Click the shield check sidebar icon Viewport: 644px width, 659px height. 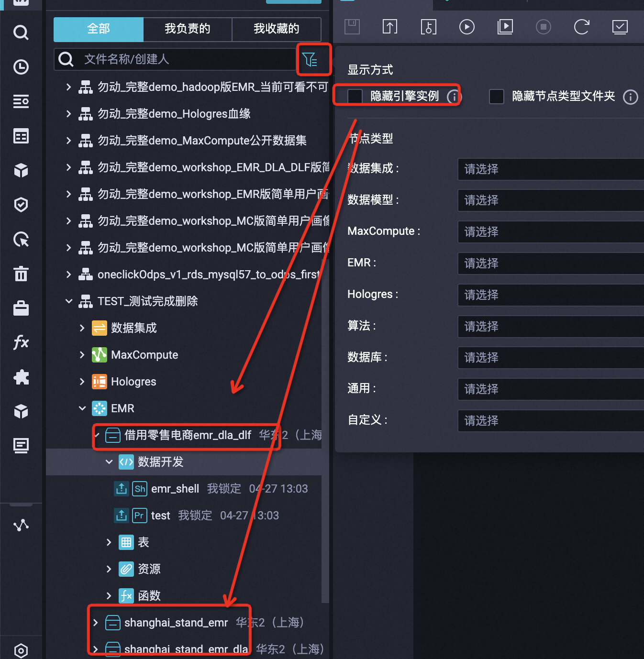pyautogui.click(x=21, y=205)
